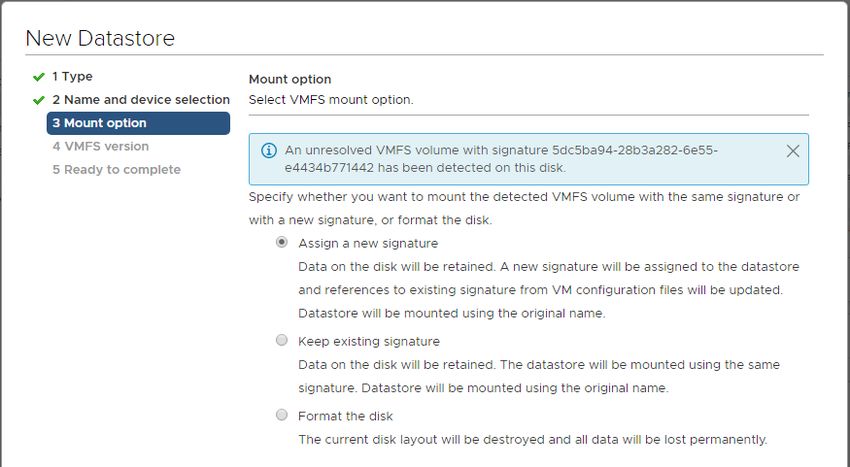Screen dimensions: 850x467
Task: Go back to step 1 Type
Action: 72,76
